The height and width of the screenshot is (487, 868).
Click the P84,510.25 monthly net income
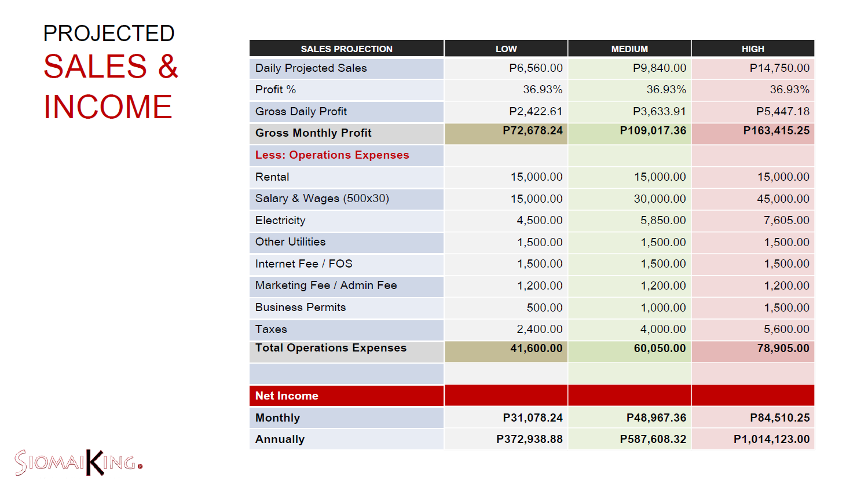point(779,418)
